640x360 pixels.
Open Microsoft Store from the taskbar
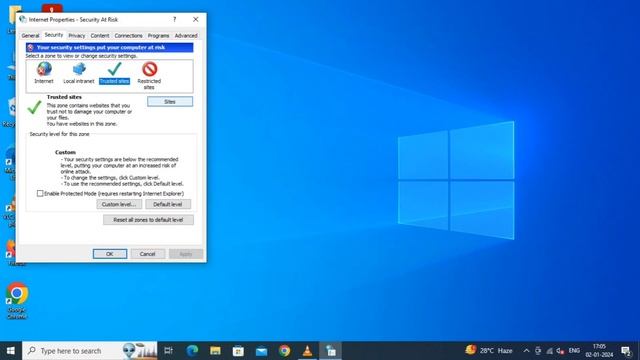point(238,351)
